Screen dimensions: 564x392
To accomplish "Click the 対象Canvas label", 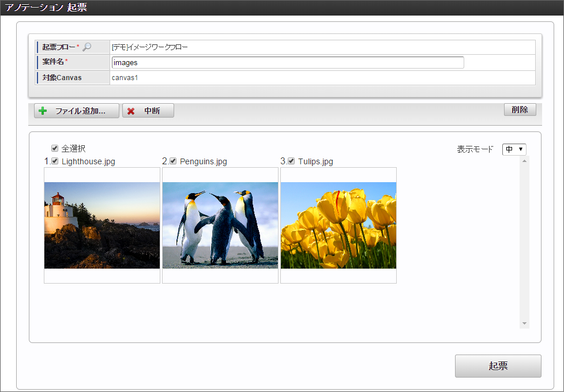I will [x=62, y=78].
